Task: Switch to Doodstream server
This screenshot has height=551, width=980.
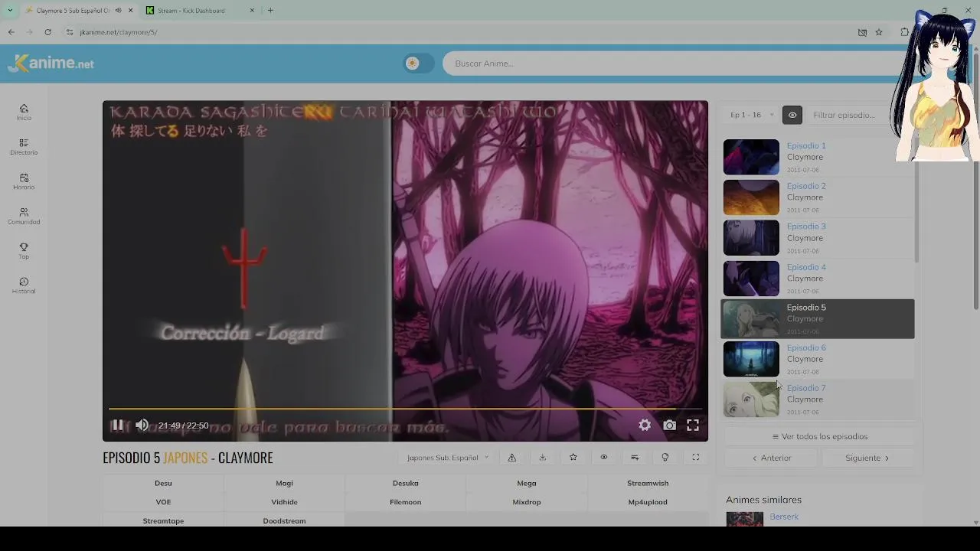Action: pos(284,520)
